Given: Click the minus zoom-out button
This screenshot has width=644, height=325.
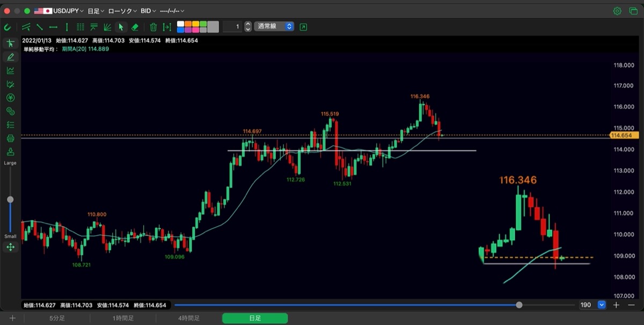Looking at the screenshot, I should [x=631, y=305].
